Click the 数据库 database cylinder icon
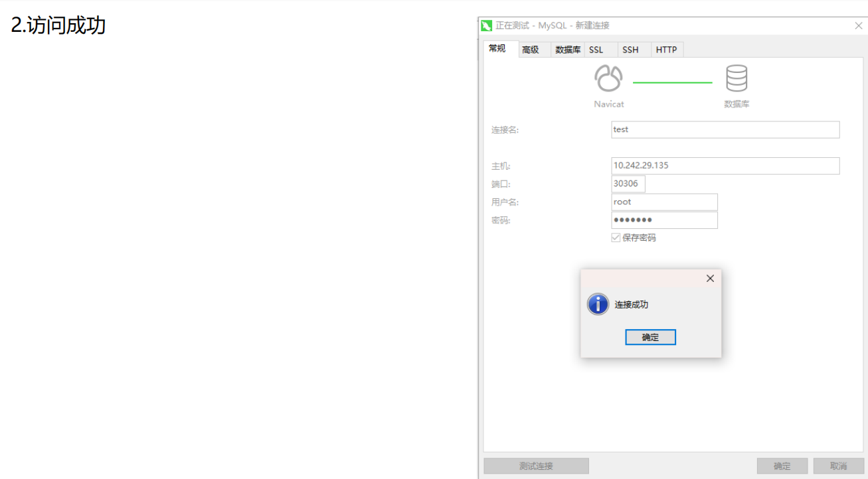The height and width of the screenshot is (479, 868). click(737, 78)
